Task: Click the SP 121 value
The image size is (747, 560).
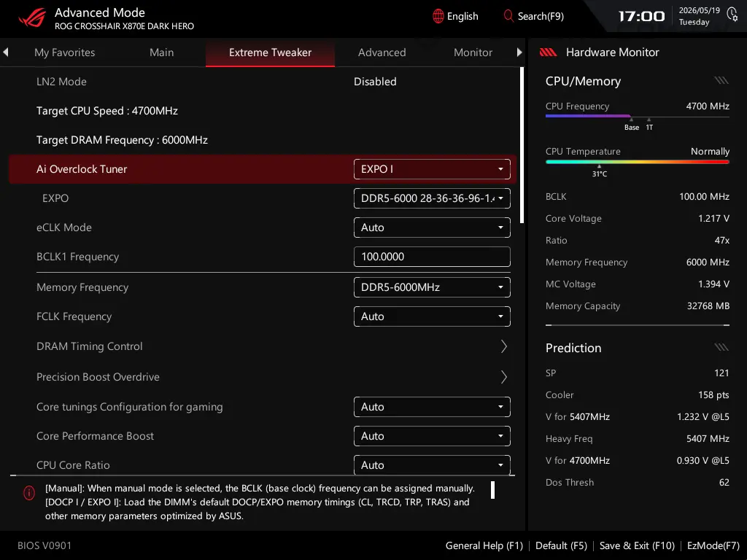Action: tap(721, 373)
